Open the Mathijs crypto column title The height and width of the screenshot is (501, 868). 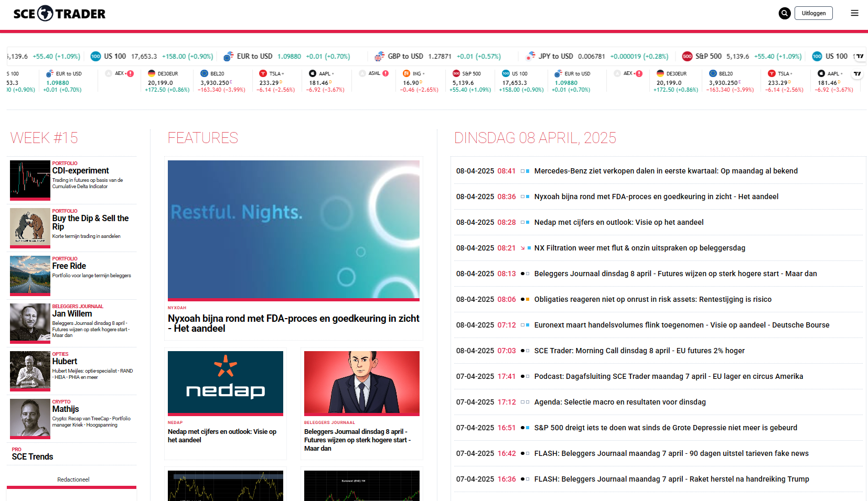(66, 409)
